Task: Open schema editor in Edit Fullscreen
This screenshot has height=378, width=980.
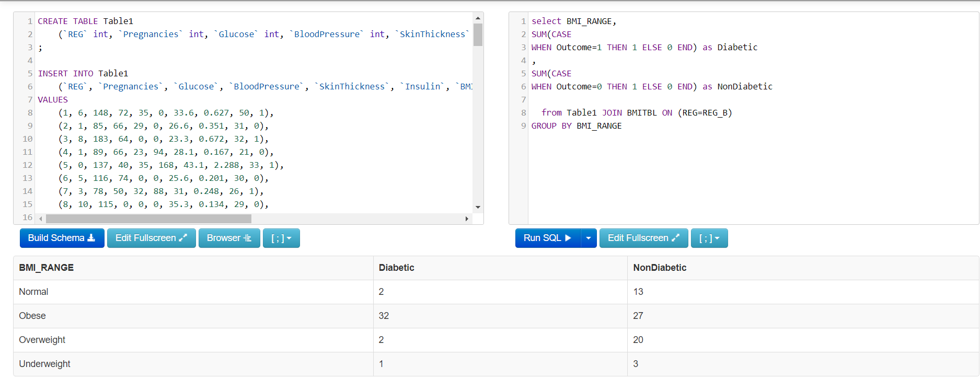Action: 152,238
